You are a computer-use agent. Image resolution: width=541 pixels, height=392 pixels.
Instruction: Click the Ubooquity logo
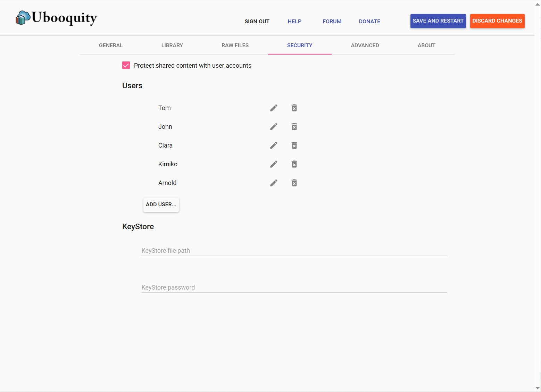click(56, 18)
